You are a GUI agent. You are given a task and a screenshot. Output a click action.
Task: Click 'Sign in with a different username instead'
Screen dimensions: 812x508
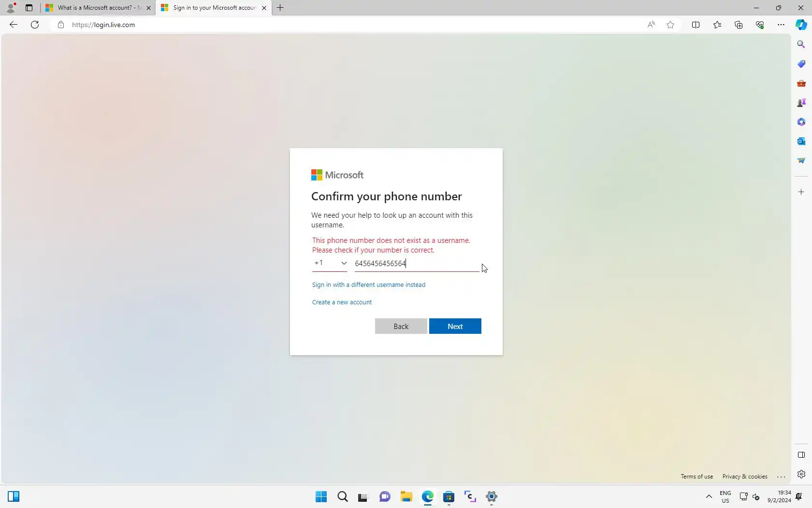point(369,284)
